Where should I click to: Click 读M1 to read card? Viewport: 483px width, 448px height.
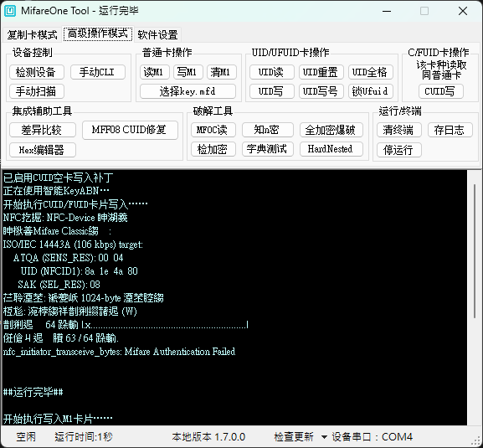[154, 72]
